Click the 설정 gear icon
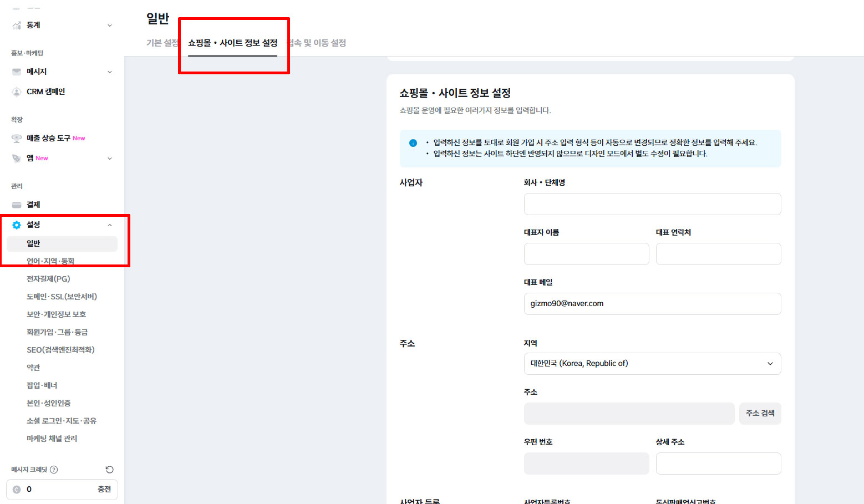This screenshot has width=864, height=504. (17, 225)
